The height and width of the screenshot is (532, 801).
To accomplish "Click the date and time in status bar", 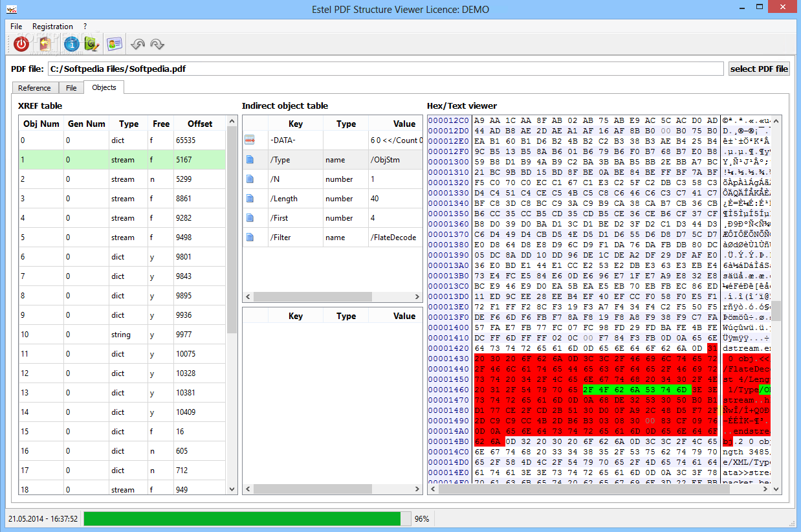I will click(x=43, y=519).
